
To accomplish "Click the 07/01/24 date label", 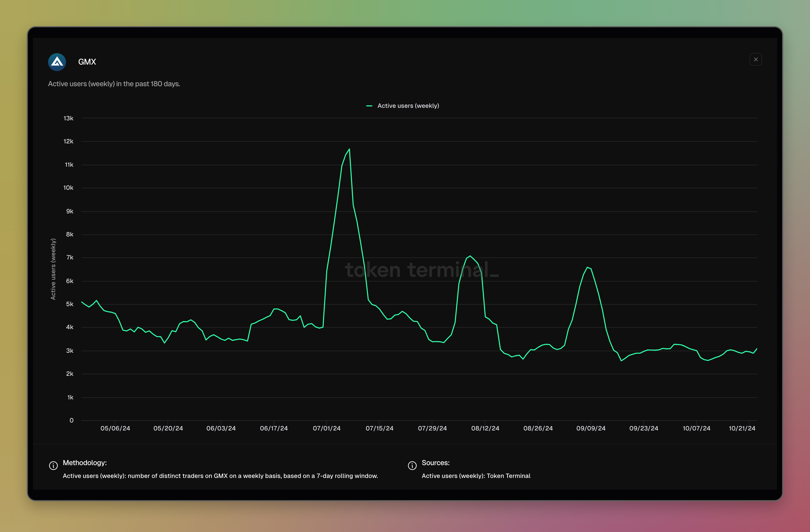I will [x=327, y=428].
